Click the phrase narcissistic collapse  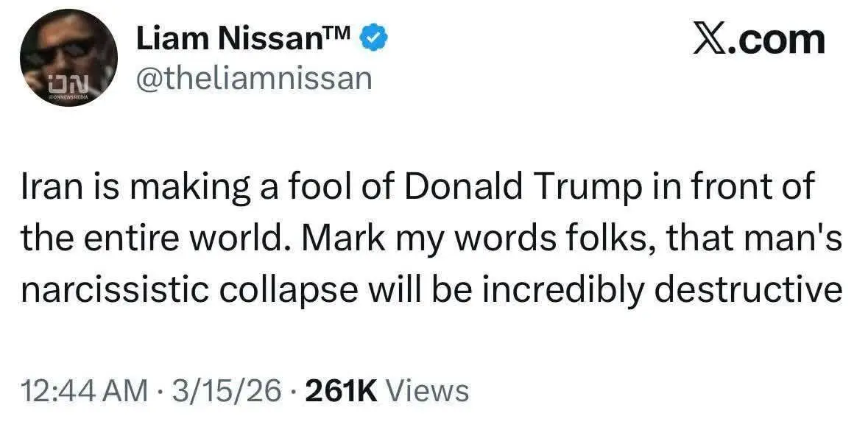point(183,290)
